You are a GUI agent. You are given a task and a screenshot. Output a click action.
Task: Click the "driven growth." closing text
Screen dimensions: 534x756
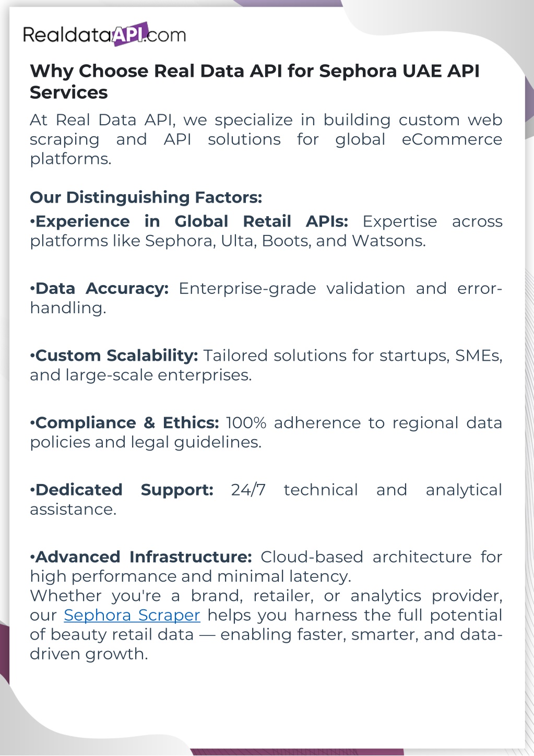[x=89, y=654]
